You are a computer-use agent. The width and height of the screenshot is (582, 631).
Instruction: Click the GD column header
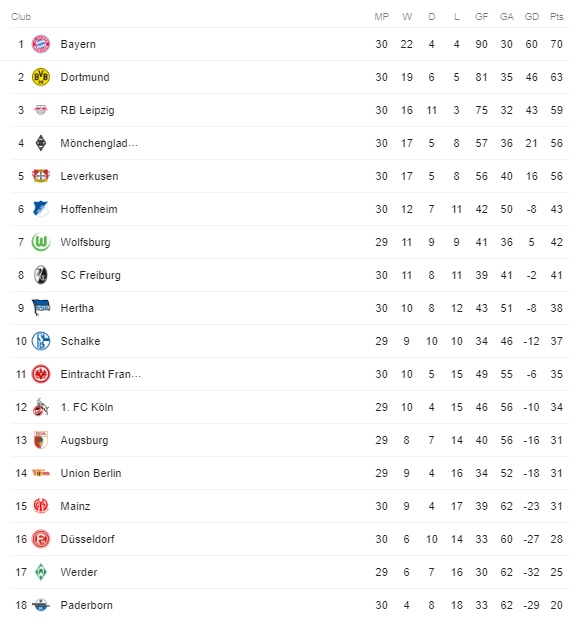532,16
